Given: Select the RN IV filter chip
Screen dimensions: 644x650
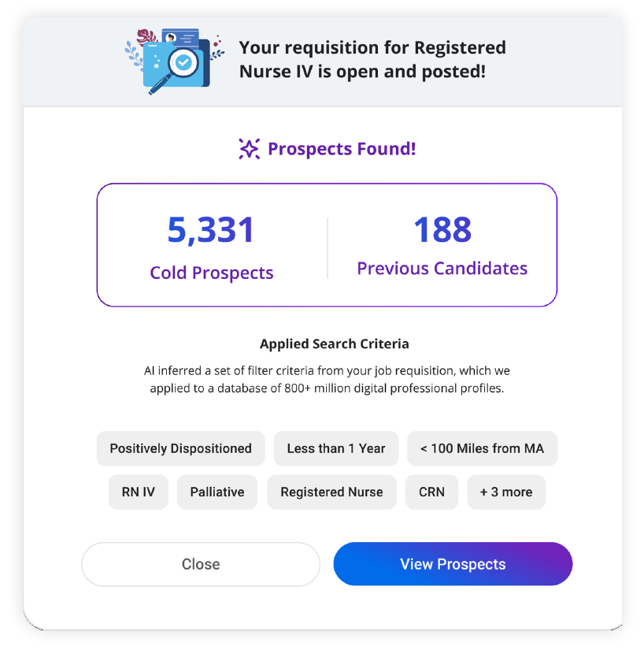Looking at the screenshot, I should [139, 492].
